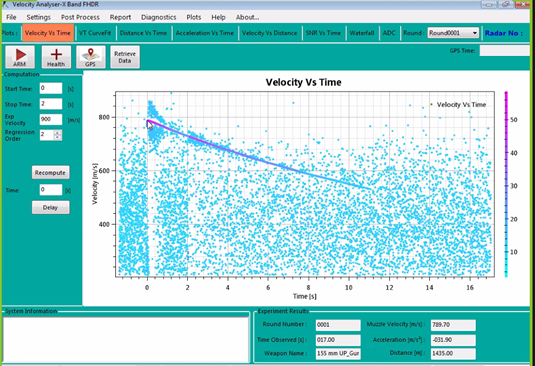Open the File menu

(x=11, y=17)
